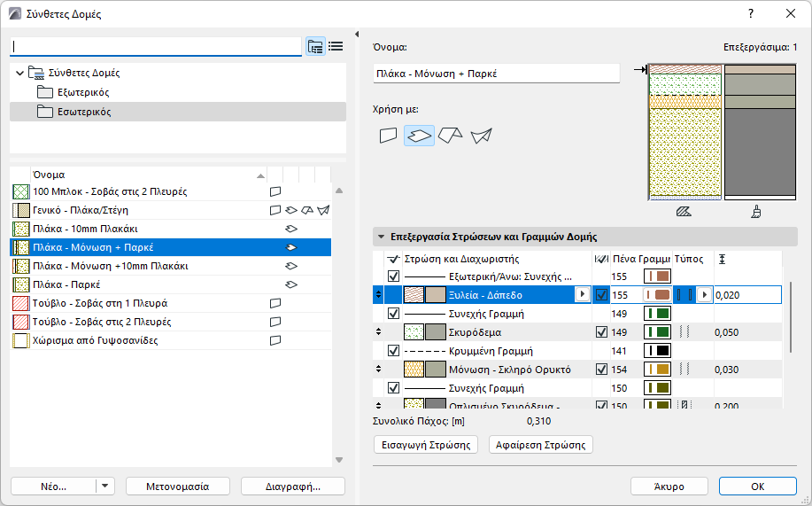Image resolution: width=812 pixels, height=506 pixels.
Task: Switch to flat list view icon
Action: [336, 47]
